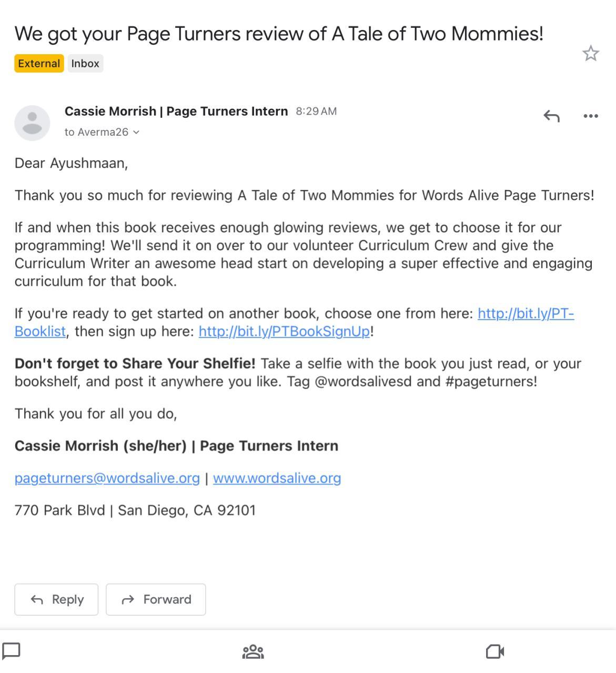This screenshot has height=673, width=616.
Task: Open the Meet video camera icon
Action: click(495, 652)
